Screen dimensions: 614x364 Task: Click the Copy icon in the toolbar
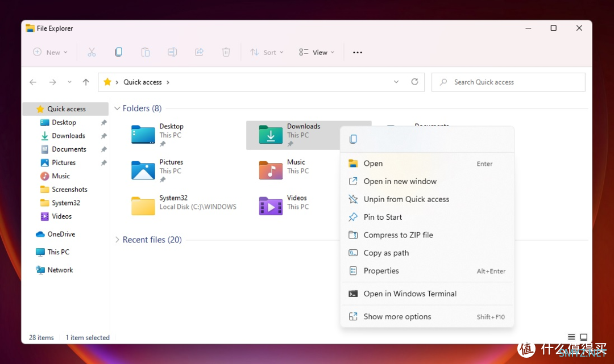coord(119,52)
